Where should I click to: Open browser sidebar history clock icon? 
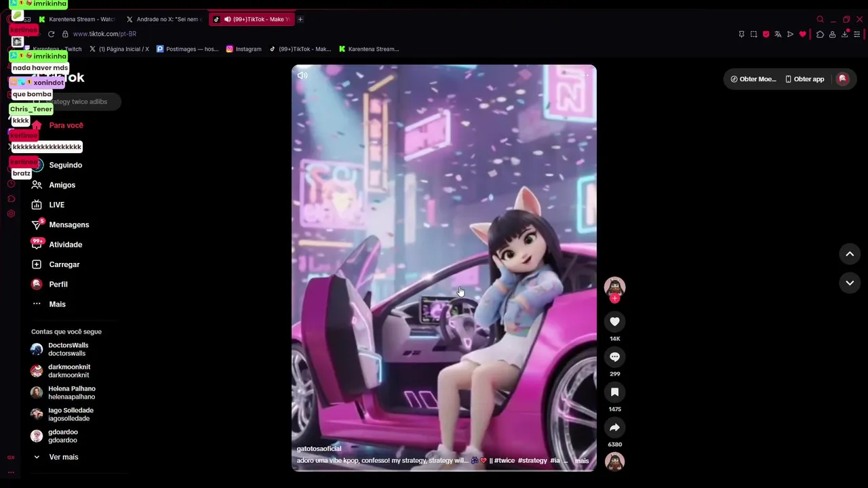click(11, 184)
